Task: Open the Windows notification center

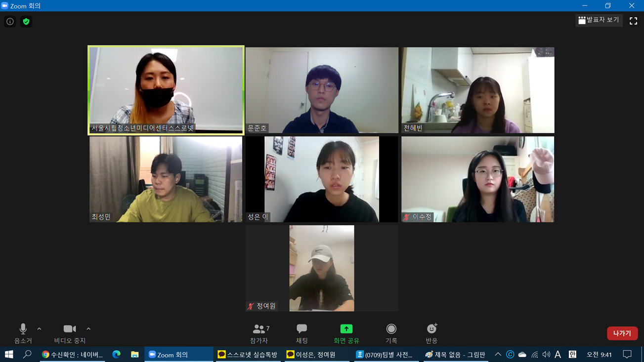Action: (x=627, y=355)
